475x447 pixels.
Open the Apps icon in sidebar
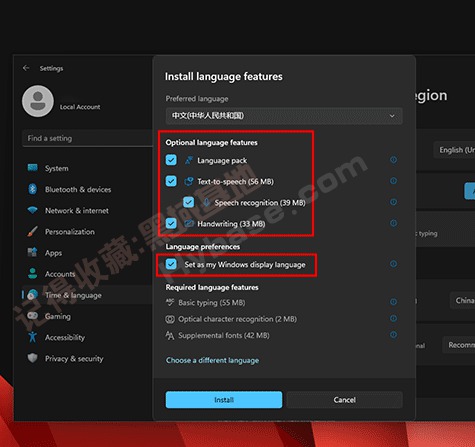[x=32, y=252]
